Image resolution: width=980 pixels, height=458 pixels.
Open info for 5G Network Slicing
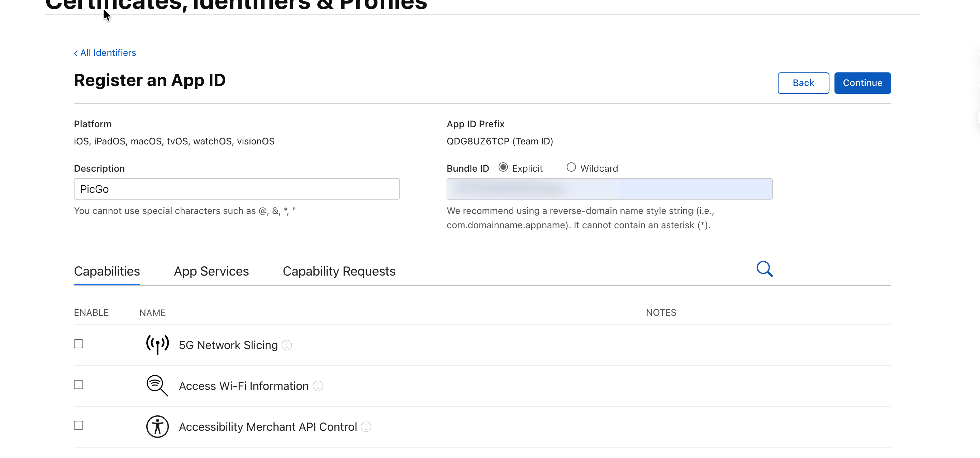pos(287,345)
